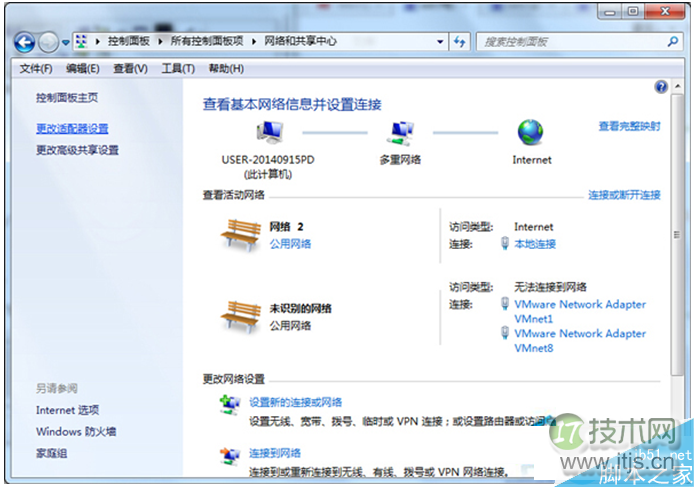Open Windows 防火墙 in sidebar
The height and width of the screenshot is (487, 694).
76,431
